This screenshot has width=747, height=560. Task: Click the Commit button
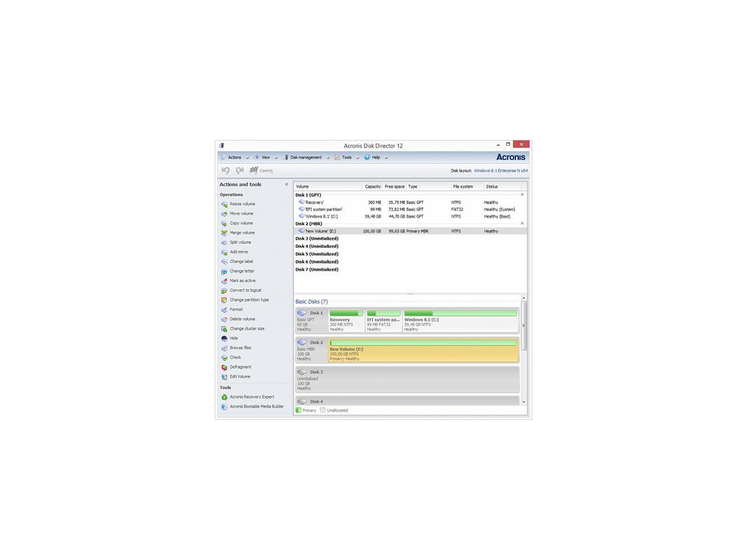tap(261, 170)
